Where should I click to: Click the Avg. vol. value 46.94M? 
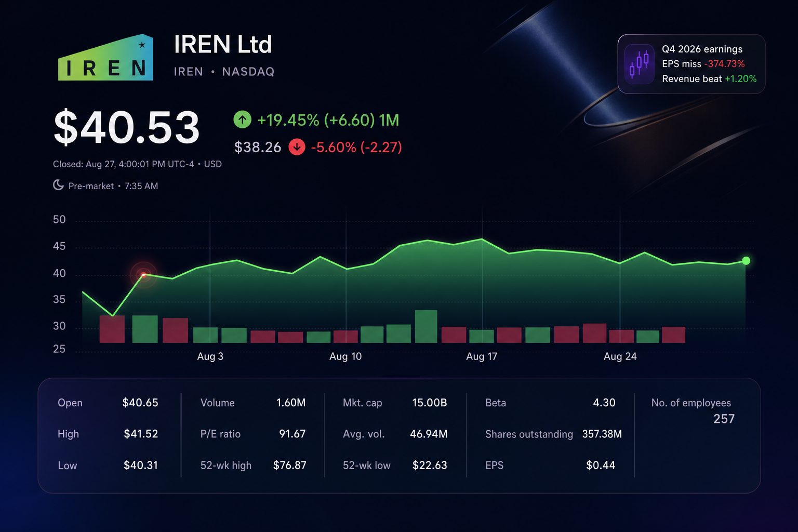tap(429, 434)
